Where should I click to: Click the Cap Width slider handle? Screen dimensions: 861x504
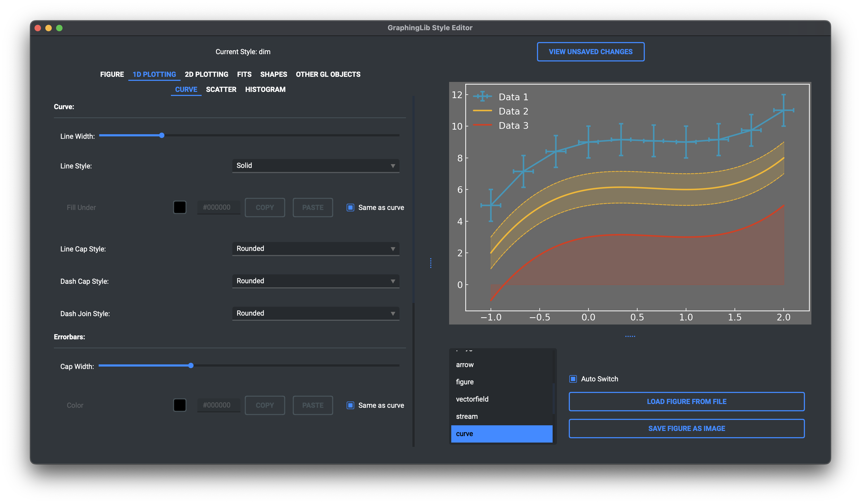(x=191, y=365)
